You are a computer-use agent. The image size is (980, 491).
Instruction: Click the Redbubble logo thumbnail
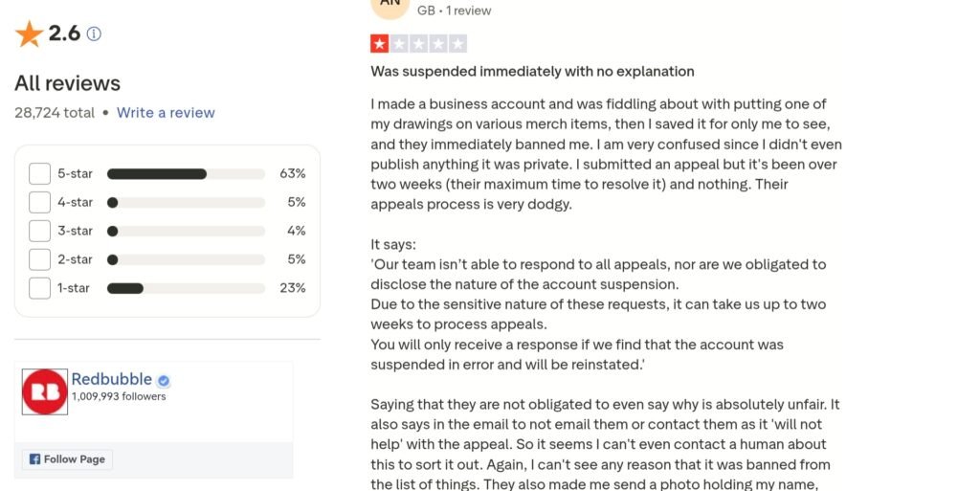45,391
